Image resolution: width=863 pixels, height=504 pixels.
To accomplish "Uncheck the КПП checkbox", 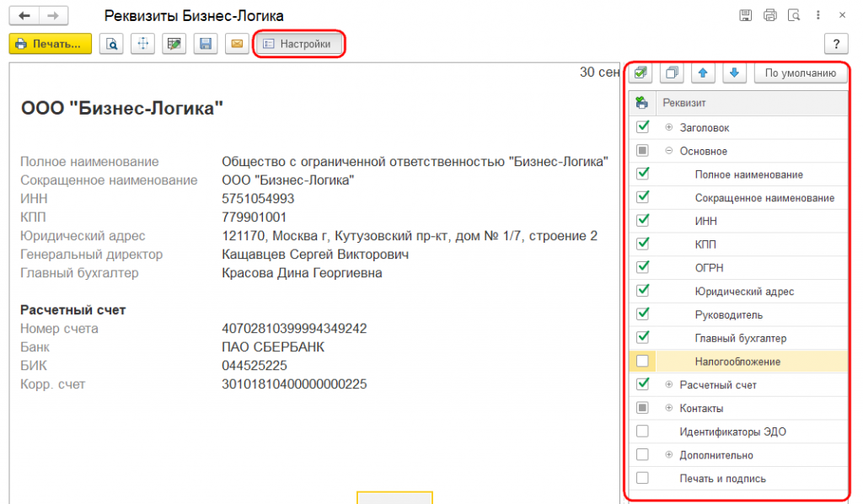I will pos(642,244).
